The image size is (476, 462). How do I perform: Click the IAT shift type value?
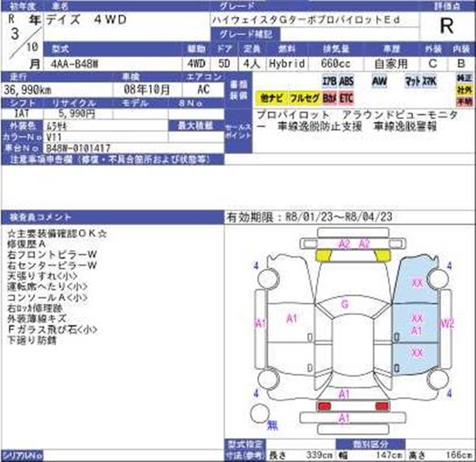tap(21, 114)
